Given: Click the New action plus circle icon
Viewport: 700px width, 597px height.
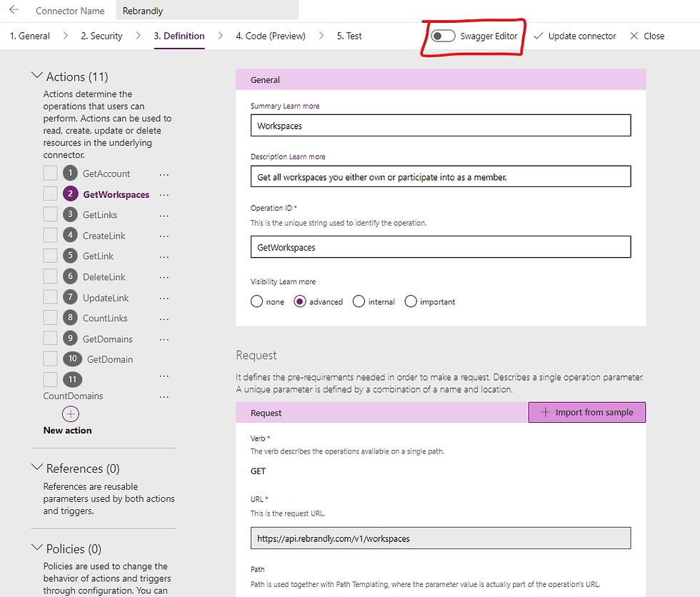Looking at the screenshot, I should [71, 414].
